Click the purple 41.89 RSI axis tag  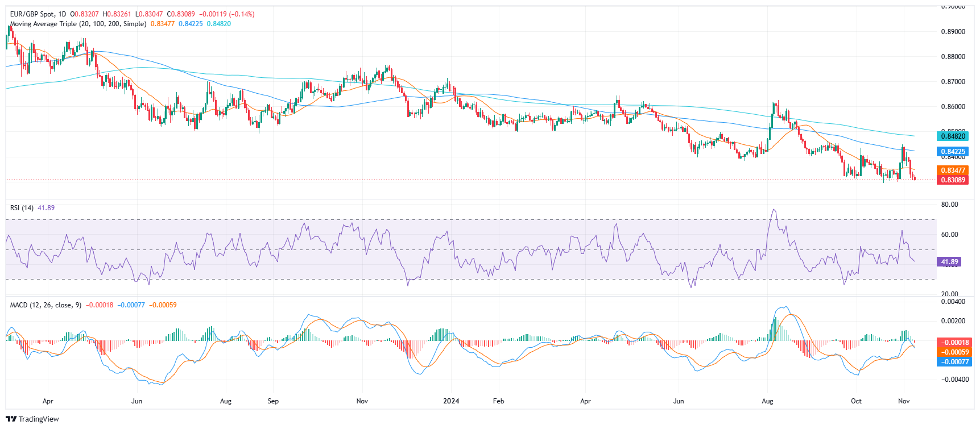click(x=949, y=262)
